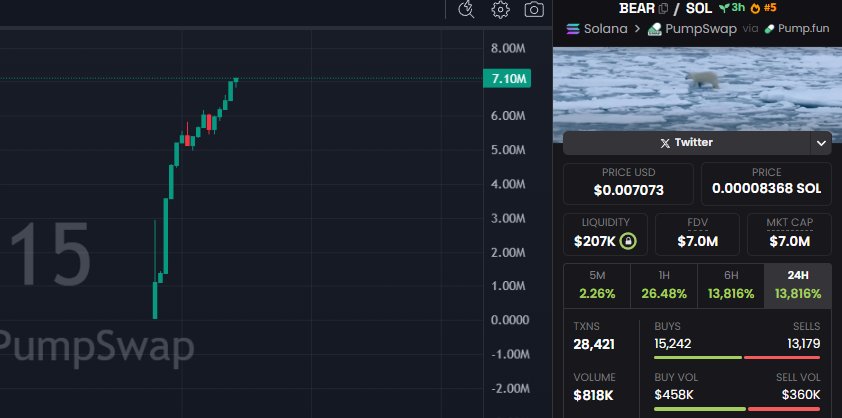Click the Solana breadcrumb link
The height and width of the screenshot is (418, 842).
click(605, 29)
